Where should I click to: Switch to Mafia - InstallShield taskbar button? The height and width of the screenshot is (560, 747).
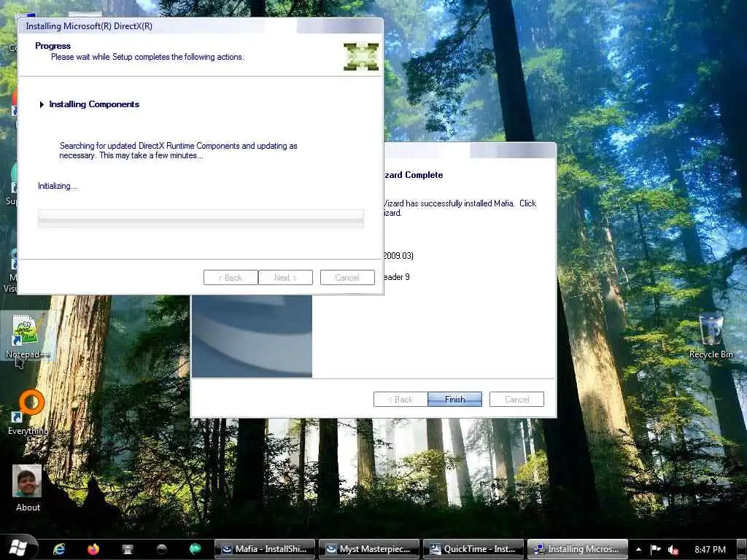264,549
